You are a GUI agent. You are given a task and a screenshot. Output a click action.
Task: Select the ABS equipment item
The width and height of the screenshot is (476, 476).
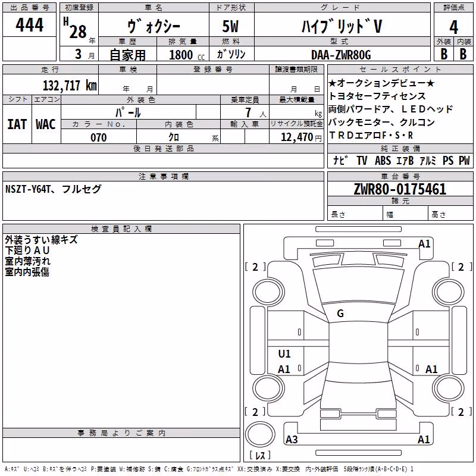tap(383, 161)
